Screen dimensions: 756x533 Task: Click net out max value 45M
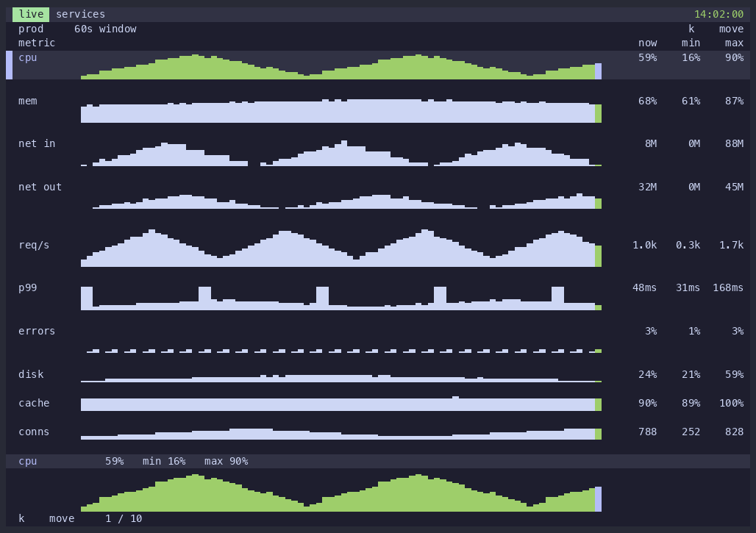[734, 187]
